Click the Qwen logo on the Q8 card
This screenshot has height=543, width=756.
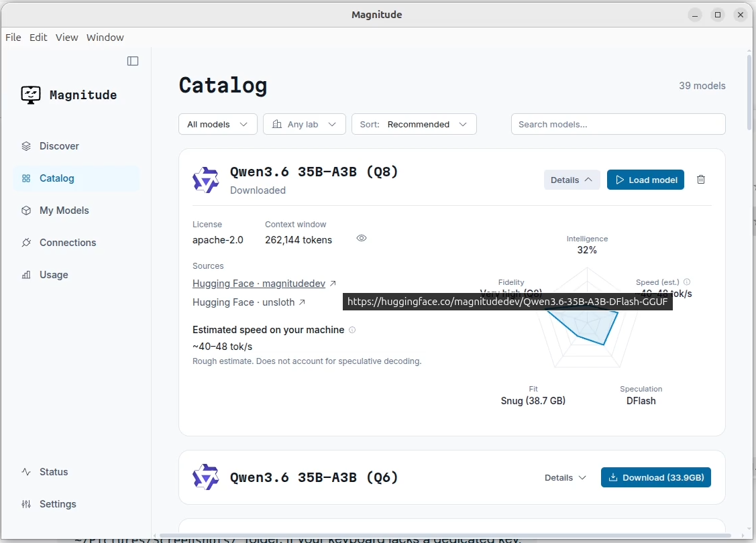click(x=206, y=180)
